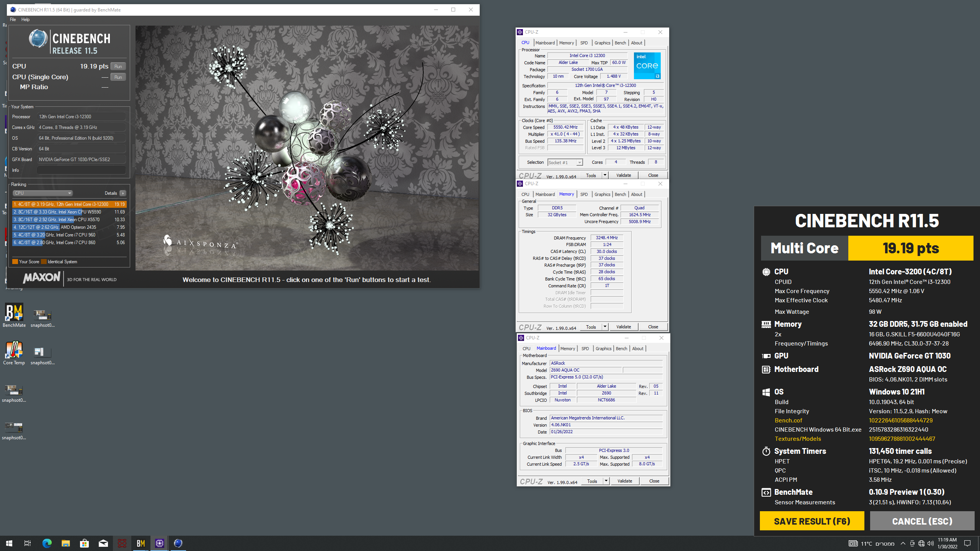The image size is (980, 551).
Task: Run the CPU Single Core test
Action: (118, 77)
